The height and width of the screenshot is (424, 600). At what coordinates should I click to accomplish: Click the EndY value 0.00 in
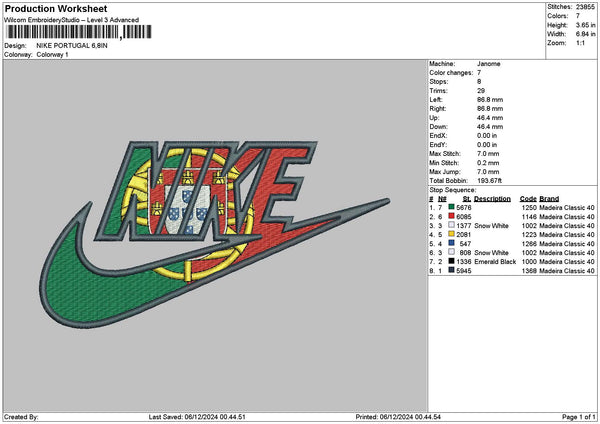(487, 145)
